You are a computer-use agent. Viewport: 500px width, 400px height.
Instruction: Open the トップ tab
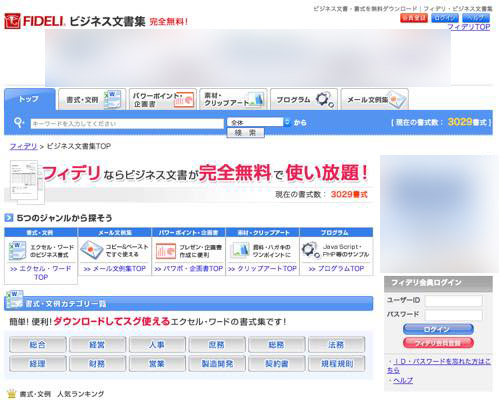[x=29, y=99]
